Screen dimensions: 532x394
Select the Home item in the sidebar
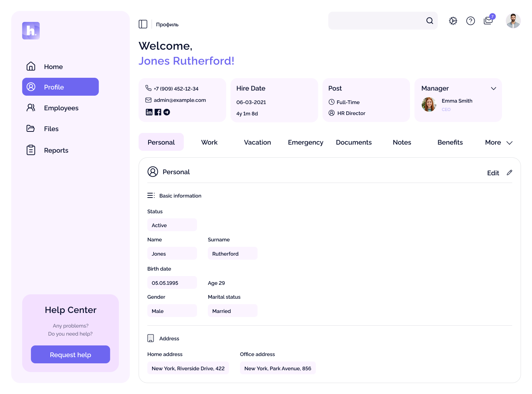53,66
